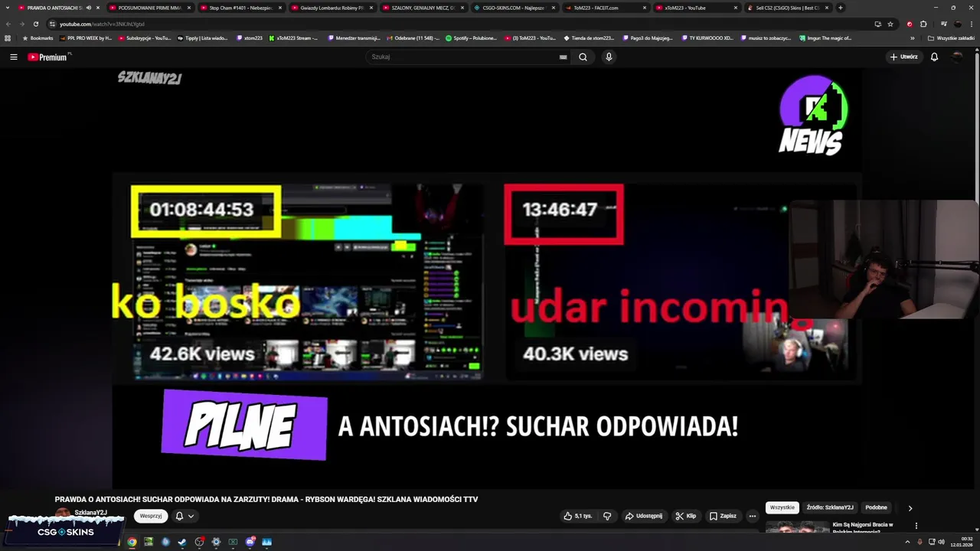Switch to the PODSUMOWANIE PRIME MMA browser tab
Viewport: 980px width, 551px height.
pos(149,8)
